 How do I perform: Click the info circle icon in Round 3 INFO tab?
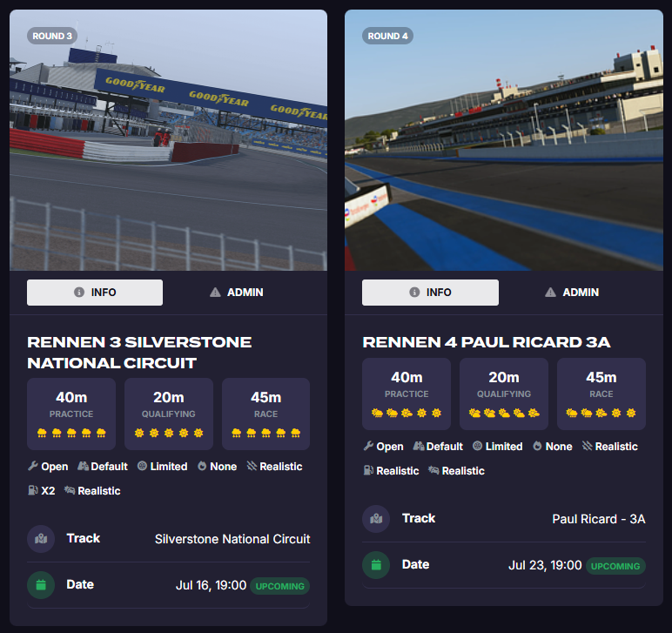(x=79, y=293)
